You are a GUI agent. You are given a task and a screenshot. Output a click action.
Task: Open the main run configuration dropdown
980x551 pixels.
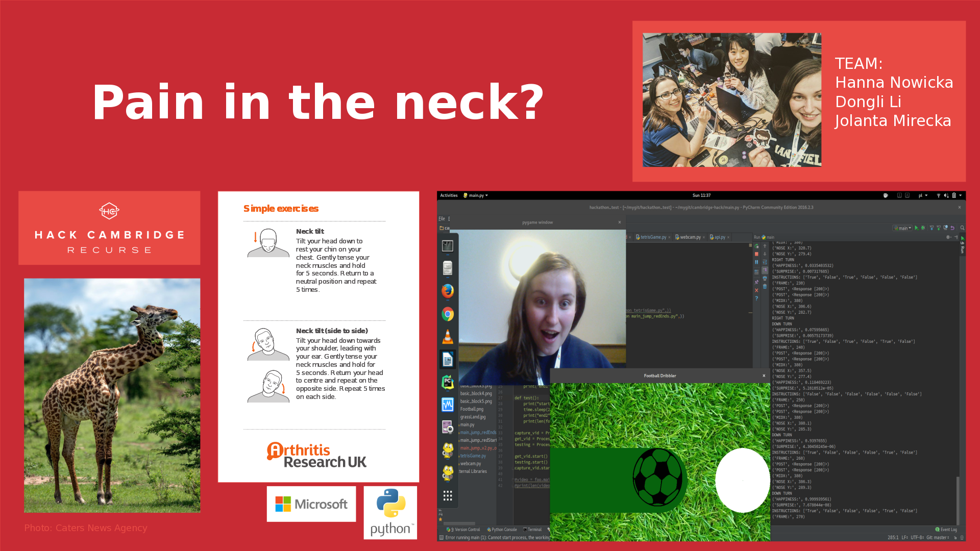[x=902, y=228]
